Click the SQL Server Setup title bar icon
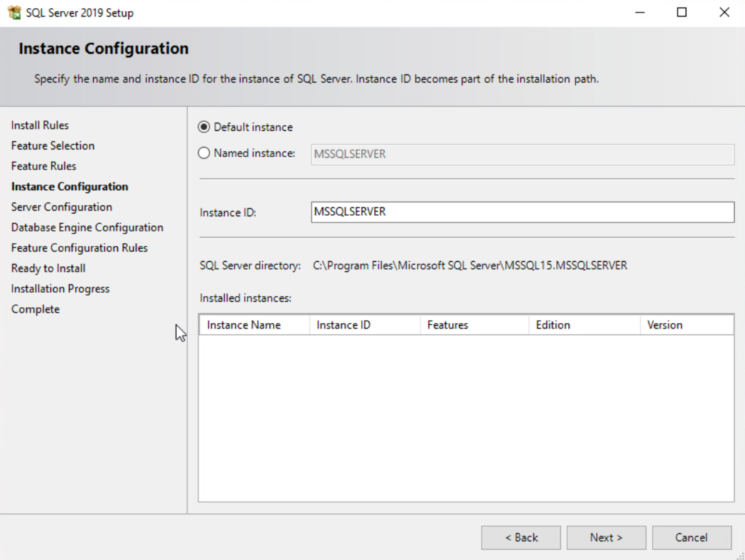The height and width of the screenshot is (560, 745). pos(14,12)
